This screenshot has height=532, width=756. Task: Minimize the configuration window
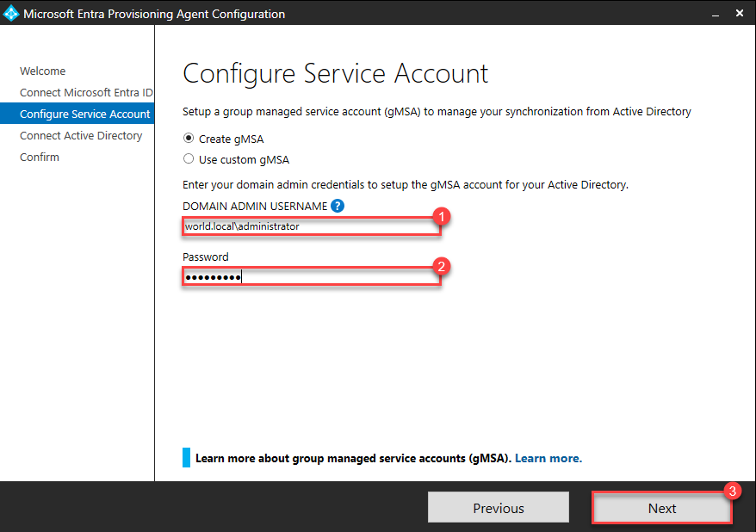tap(716, 14)
